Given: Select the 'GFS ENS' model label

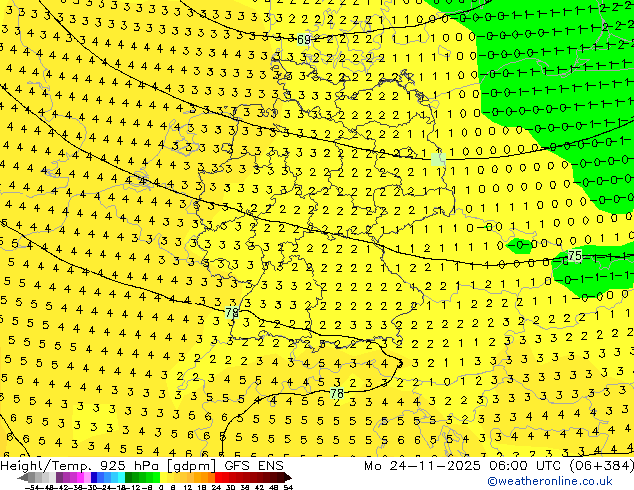Looking at the screenshot, I should pos(254,466).
